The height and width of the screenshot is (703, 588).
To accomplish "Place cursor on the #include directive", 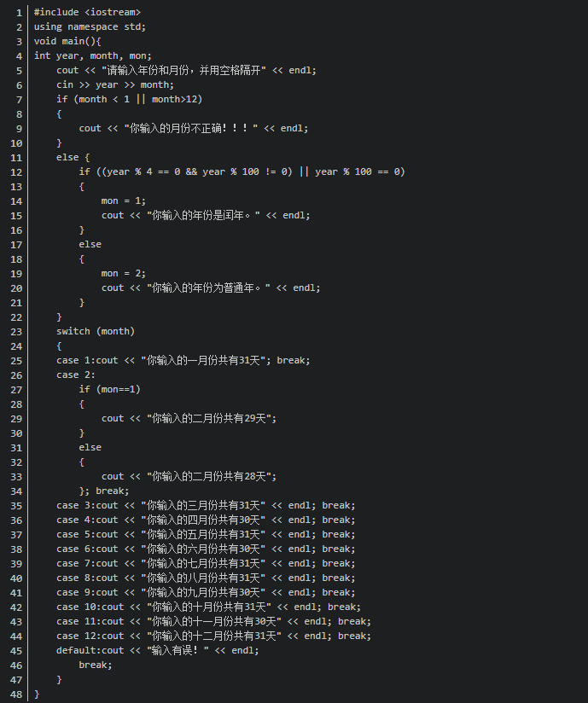I will (x=87, y=12).
